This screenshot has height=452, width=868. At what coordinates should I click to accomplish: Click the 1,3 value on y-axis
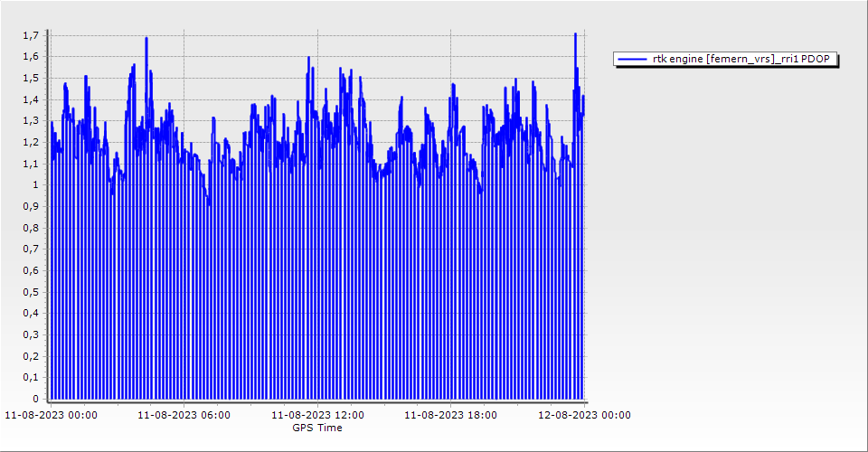(x=31, y=120)
